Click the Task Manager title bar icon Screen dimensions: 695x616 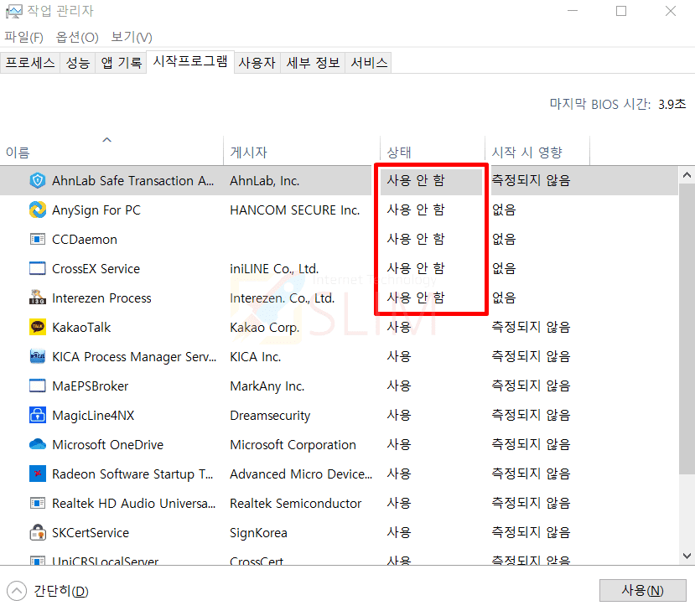[x=13, y=11]
